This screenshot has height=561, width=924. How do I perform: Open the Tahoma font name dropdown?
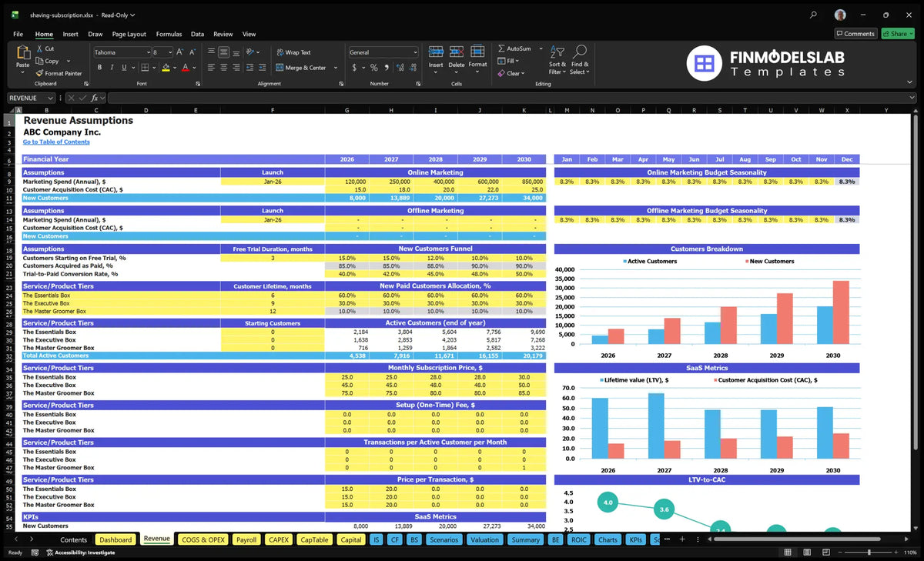click(x=147, y=52)
